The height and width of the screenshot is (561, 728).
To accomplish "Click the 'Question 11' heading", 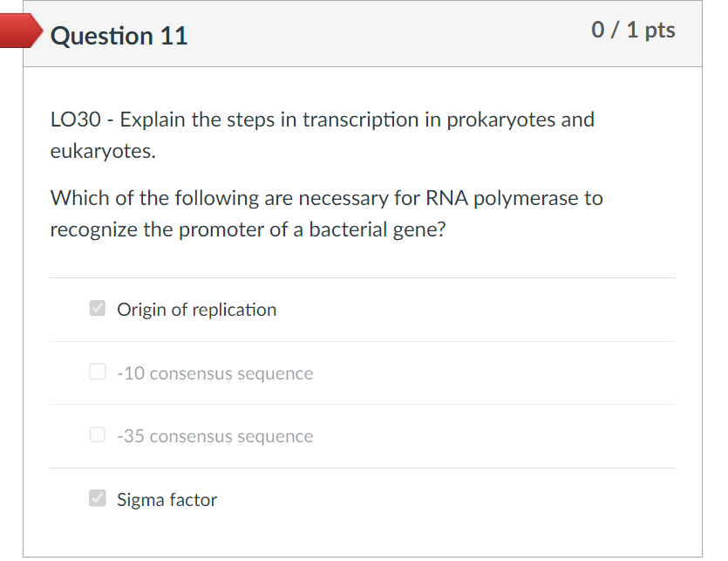I will coord(119,36).
